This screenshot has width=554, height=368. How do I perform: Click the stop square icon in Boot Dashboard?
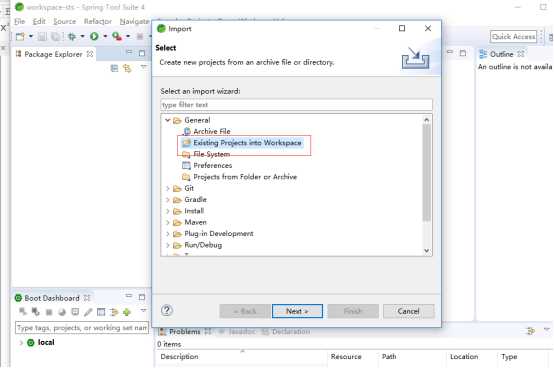pyautogui.click(x=49, y=312)
